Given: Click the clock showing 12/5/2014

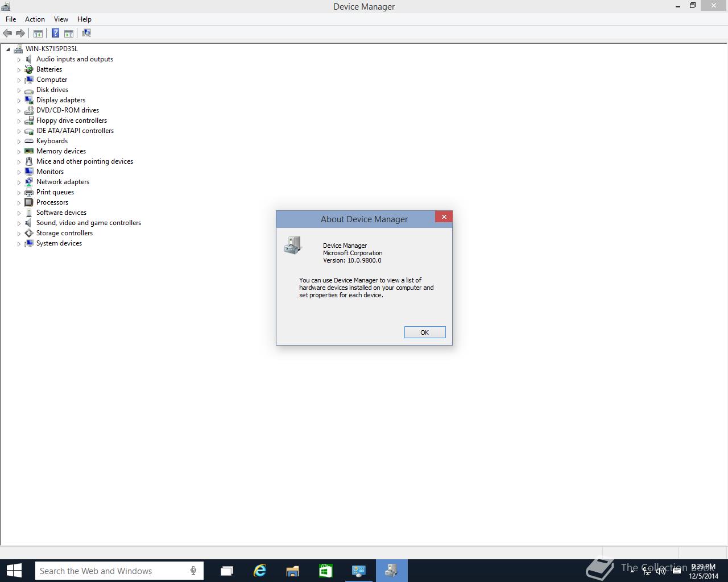Looking at the screenshot, I should (x=704, y=571).
